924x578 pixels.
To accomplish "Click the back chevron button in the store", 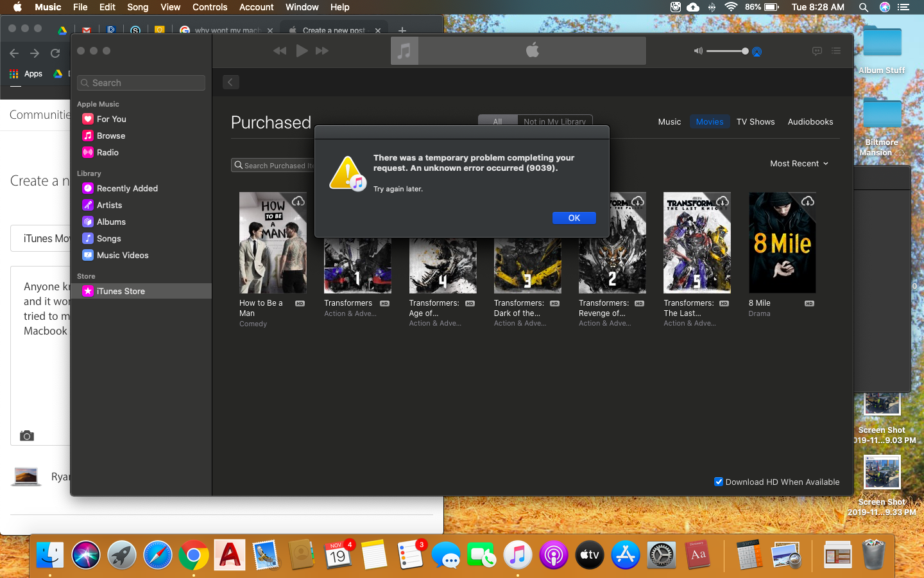I will click(231, 82).
